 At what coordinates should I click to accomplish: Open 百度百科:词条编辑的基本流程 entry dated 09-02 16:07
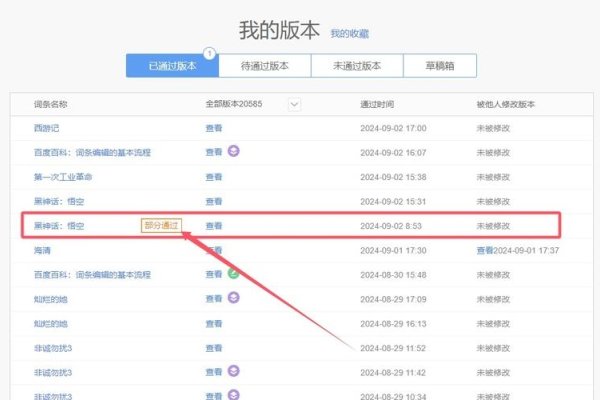[x=92, y=153]
